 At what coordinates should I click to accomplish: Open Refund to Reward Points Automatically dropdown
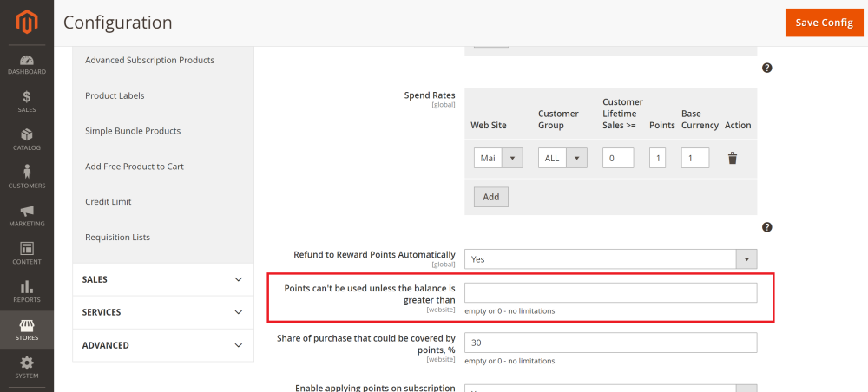click(610, 258)
